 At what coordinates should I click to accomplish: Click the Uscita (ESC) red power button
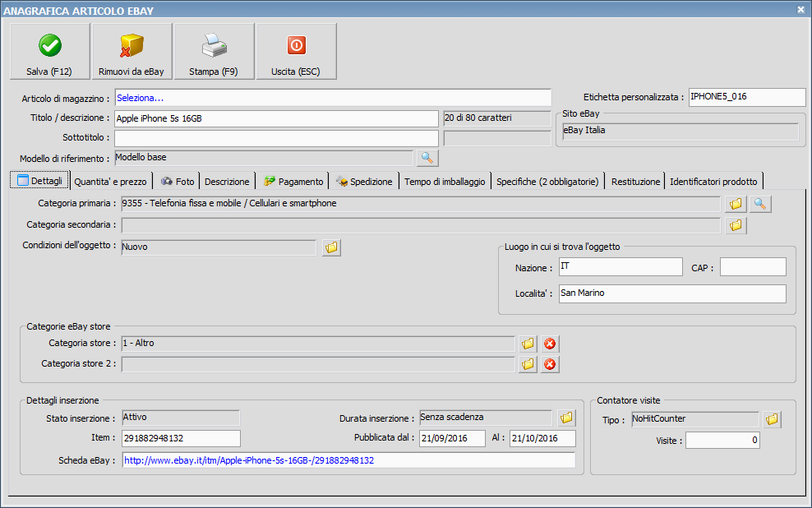(x=296, y=51)
